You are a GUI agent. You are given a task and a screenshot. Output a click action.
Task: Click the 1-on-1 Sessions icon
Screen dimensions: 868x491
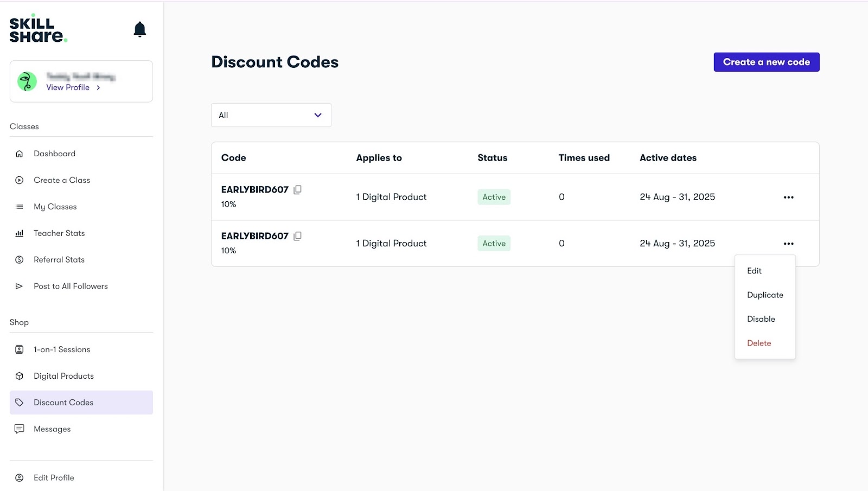click(20, 349)
